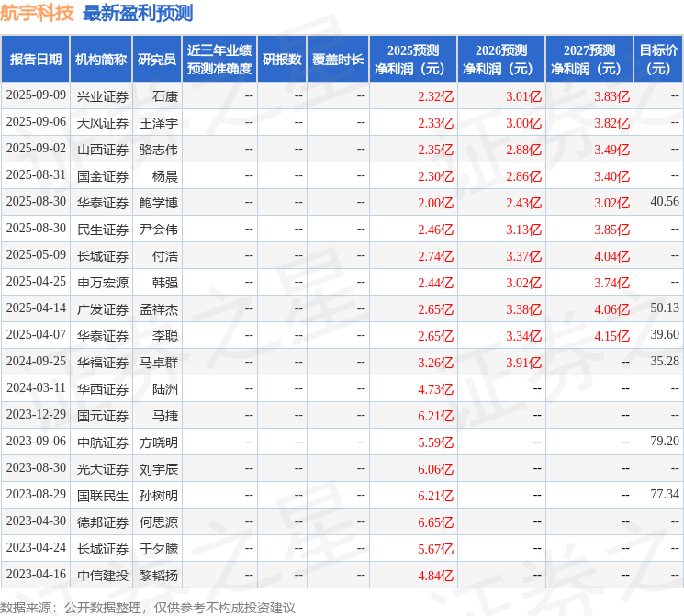Click institution 中航证券
The height and width of the screenshot is (616, 684).
[x=103, y=442]
